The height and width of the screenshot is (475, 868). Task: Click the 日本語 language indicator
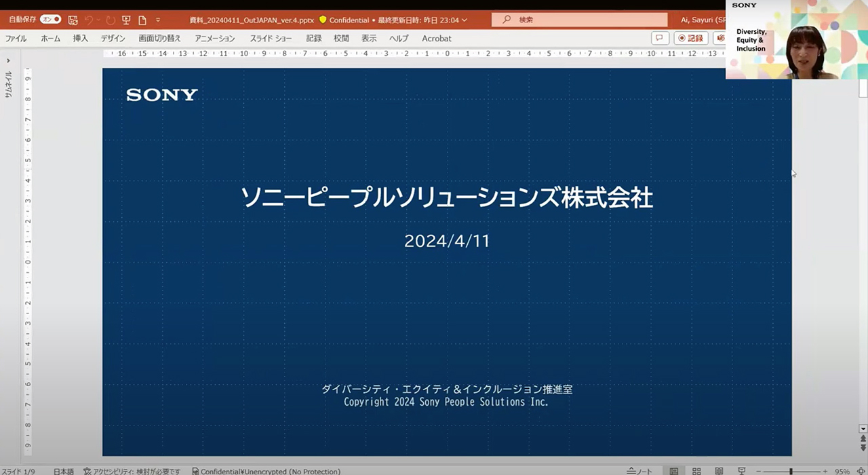(64, 471)
